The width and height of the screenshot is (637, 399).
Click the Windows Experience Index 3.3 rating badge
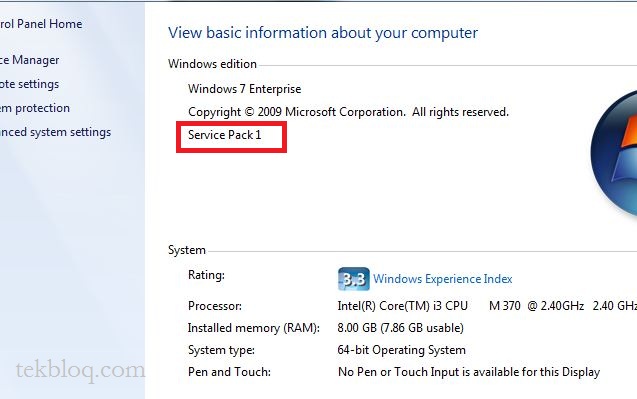(353, 279)
